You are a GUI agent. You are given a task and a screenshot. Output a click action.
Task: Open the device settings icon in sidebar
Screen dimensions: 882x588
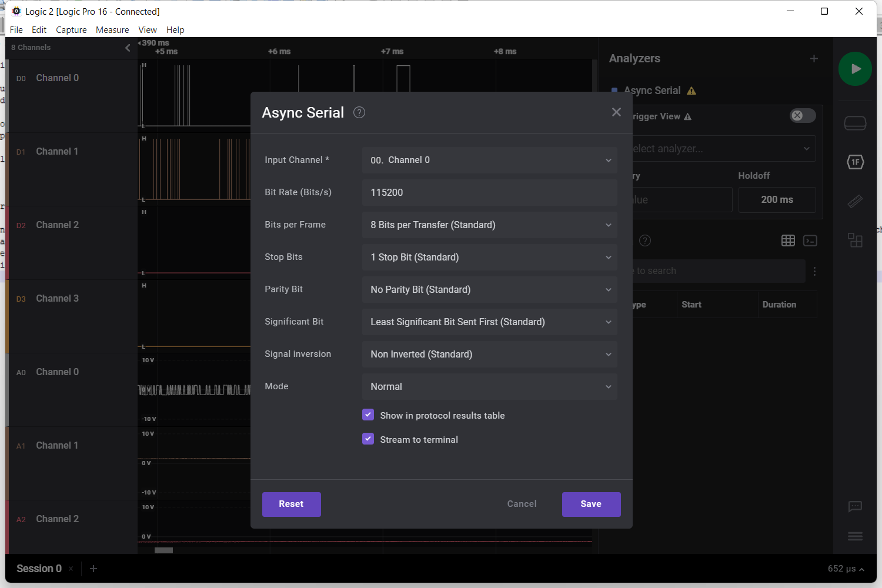pyautogui.click(x=855, y=123)
